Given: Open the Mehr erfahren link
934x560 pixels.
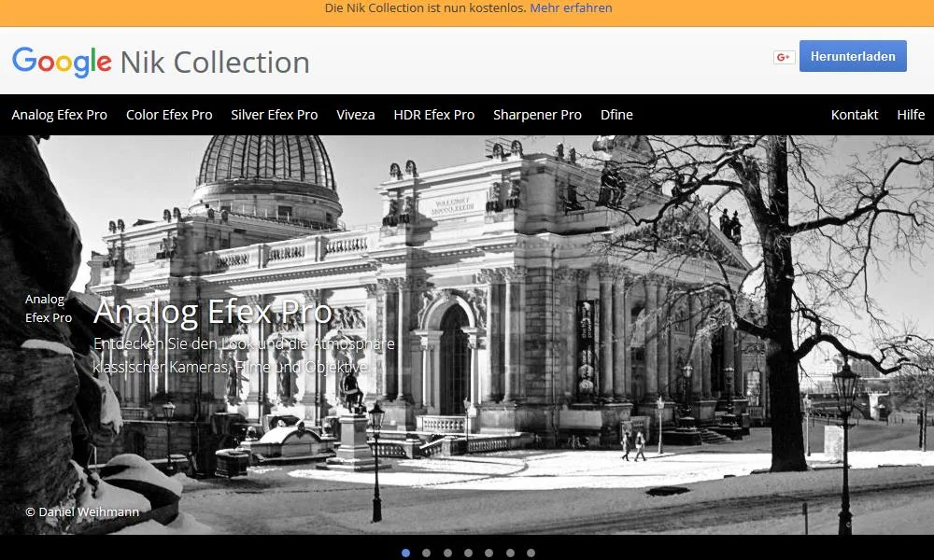Looking at the screenshot, I should (571, 8).
